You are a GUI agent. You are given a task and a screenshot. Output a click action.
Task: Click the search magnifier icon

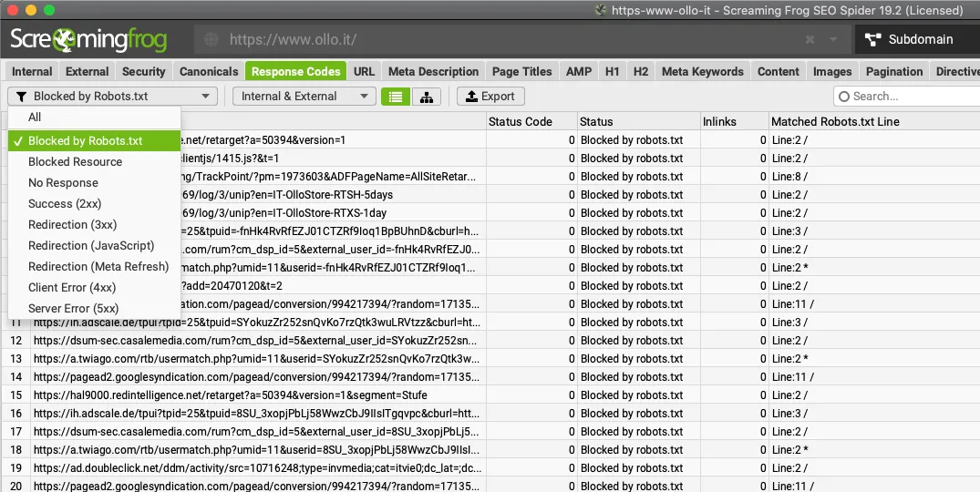click(844, 97)
